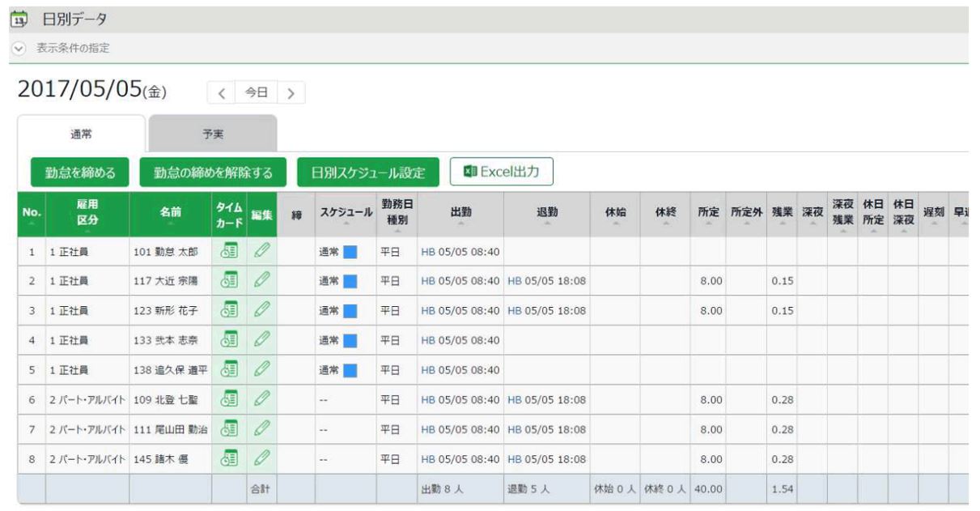This screenshot has width=980, height=511.
Task: Open time card for 138 追久保 遵平
Action: [227, 370]
